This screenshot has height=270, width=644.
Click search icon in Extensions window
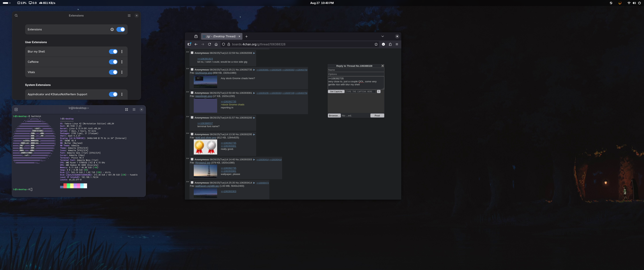(16, 16)
